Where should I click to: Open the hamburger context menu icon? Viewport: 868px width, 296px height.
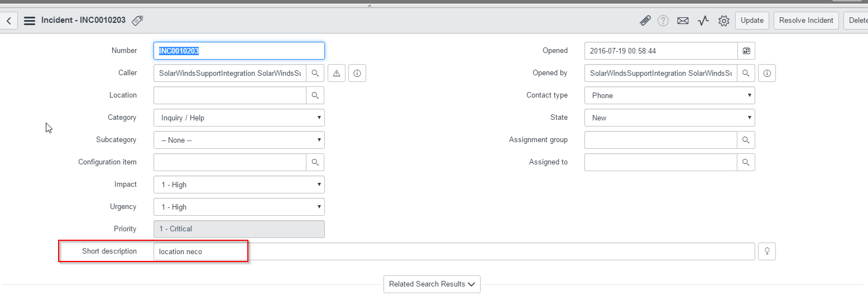pos(30,21)
